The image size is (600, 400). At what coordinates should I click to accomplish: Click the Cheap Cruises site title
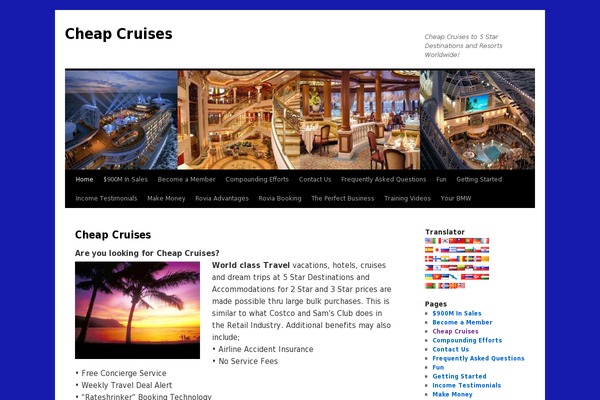pos(119,34)
